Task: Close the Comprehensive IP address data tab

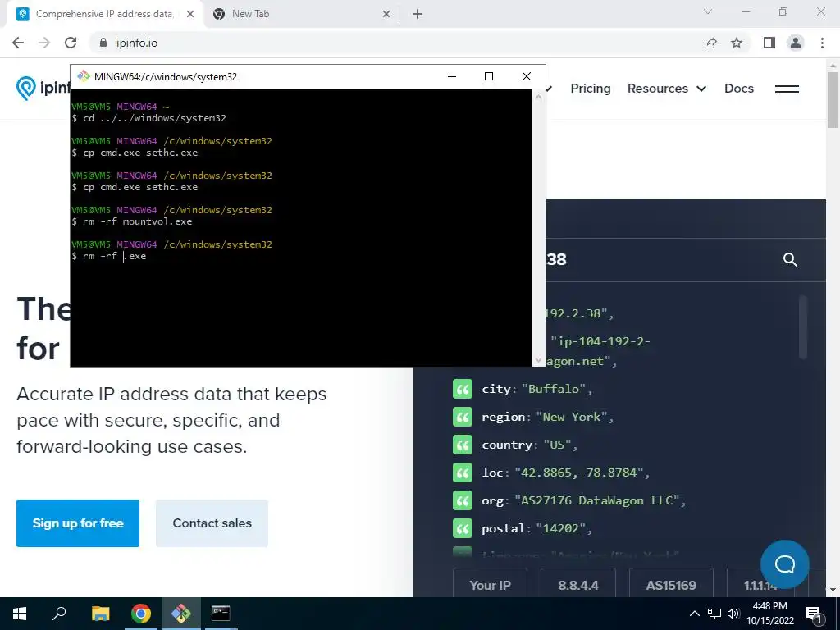Action: [x=190, y=14]
